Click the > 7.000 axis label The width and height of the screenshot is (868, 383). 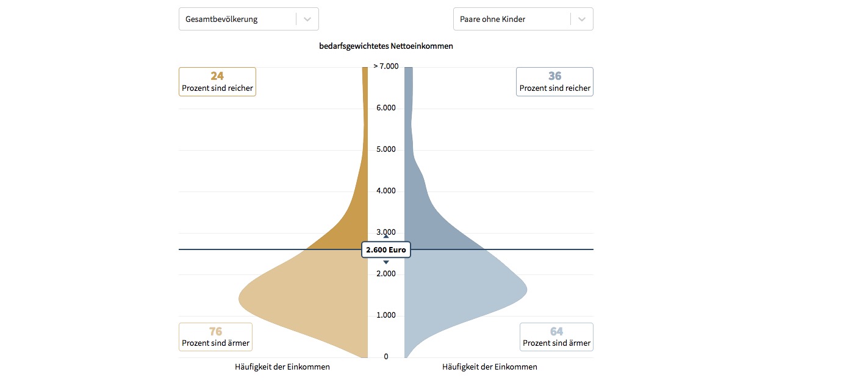pos(386,66)
